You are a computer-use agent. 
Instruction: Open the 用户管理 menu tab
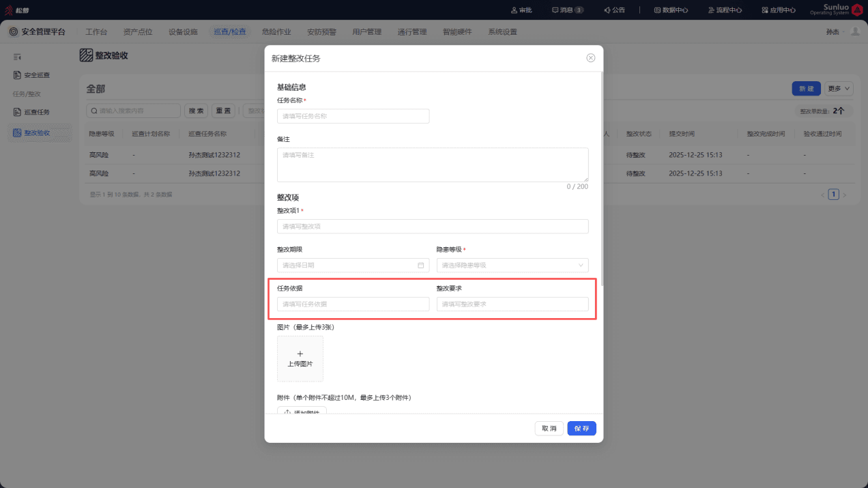[366, 32]
